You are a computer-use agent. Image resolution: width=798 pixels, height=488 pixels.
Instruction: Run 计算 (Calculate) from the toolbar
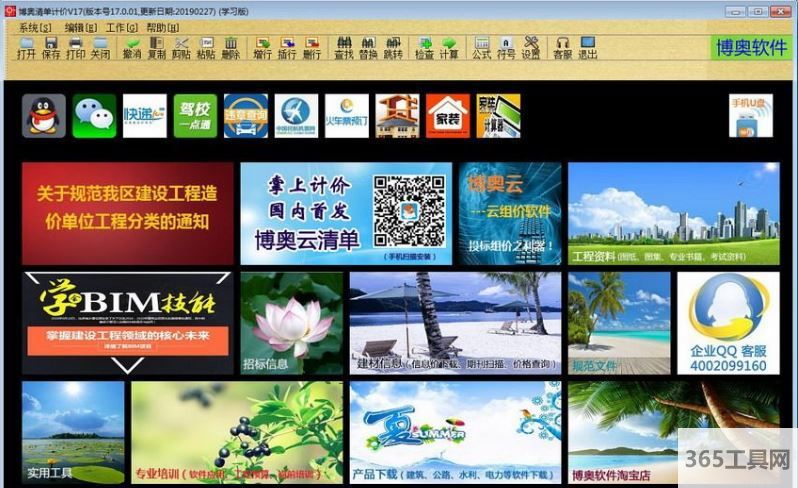(449, 48)
